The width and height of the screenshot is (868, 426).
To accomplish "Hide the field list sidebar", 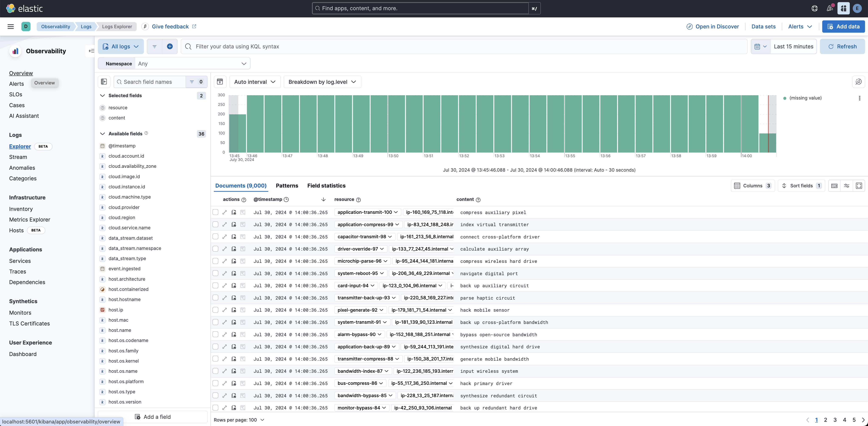I will [104, 82].
